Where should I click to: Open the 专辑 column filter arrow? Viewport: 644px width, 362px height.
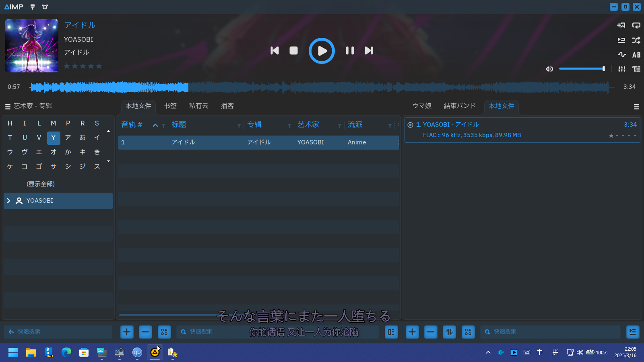click(x=289, y=126)
